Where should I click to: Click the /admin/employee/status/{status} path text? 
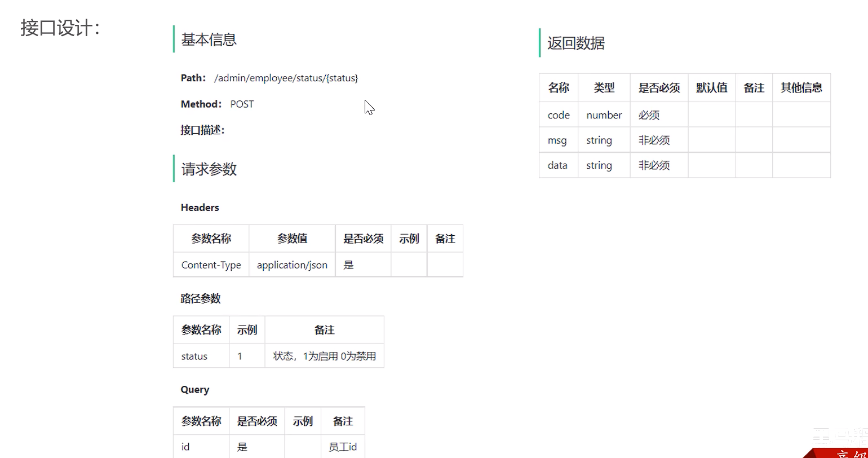point(286,78)
